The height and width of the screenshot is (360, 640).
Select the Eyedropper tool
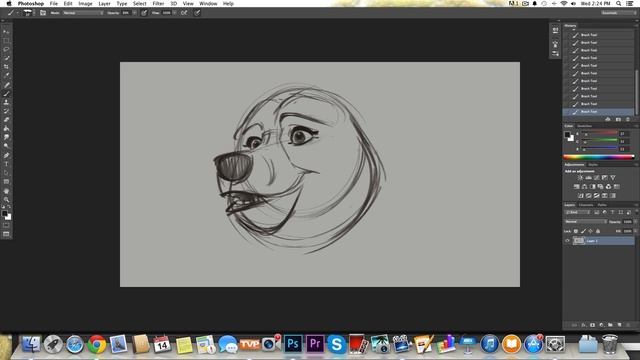tap(7, 76)
